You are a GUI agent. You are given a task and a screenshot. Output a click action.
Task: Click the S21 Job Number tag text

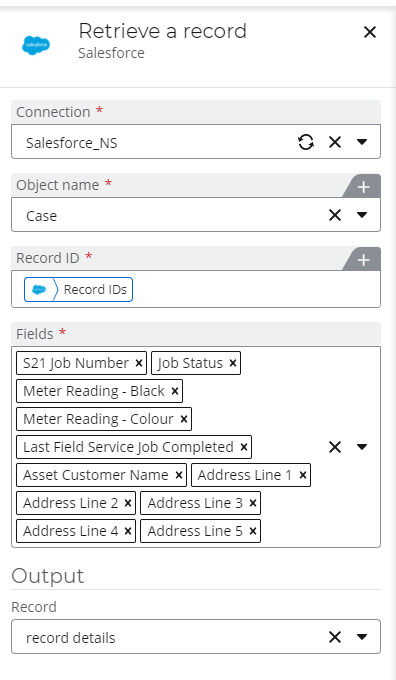click(x=76, y=363)
